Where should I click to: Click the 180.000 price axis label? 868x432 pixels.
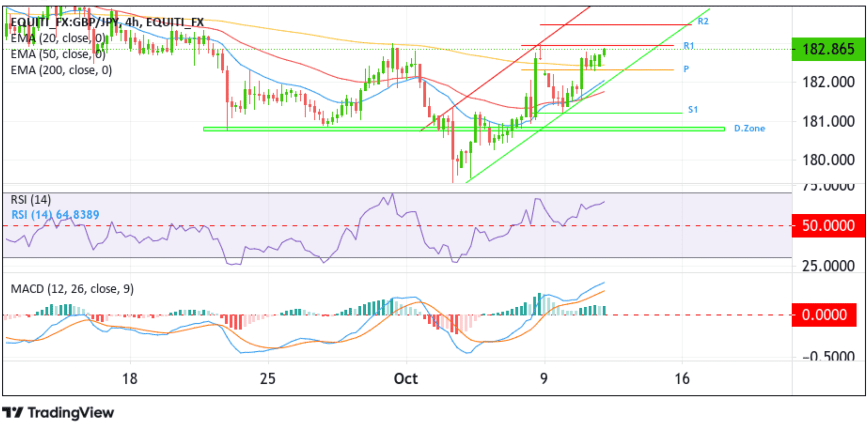click(x=828, y=160)
